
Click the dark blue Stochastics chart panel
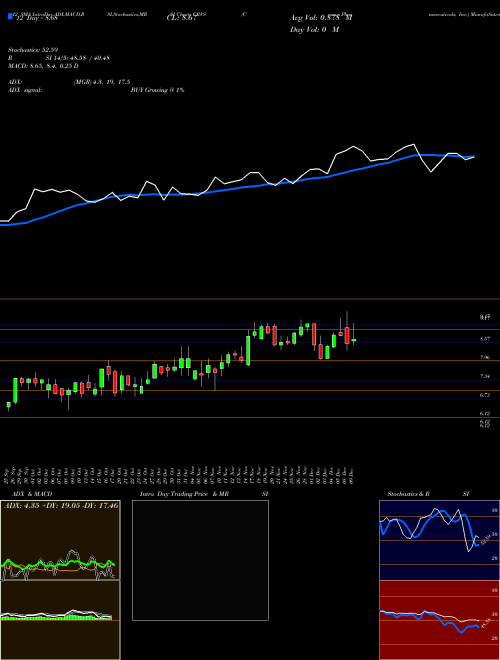(x=439, y=540)
